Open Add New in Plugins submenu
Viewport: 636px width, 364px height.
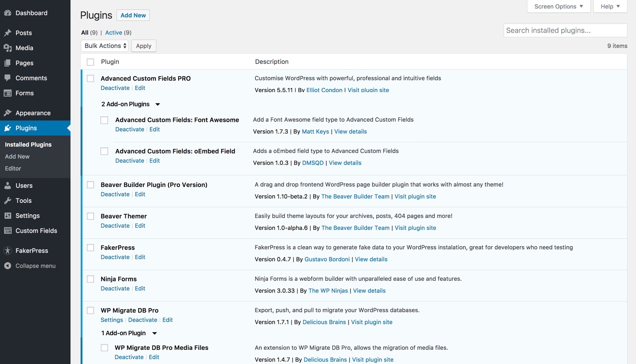[17, 156]
